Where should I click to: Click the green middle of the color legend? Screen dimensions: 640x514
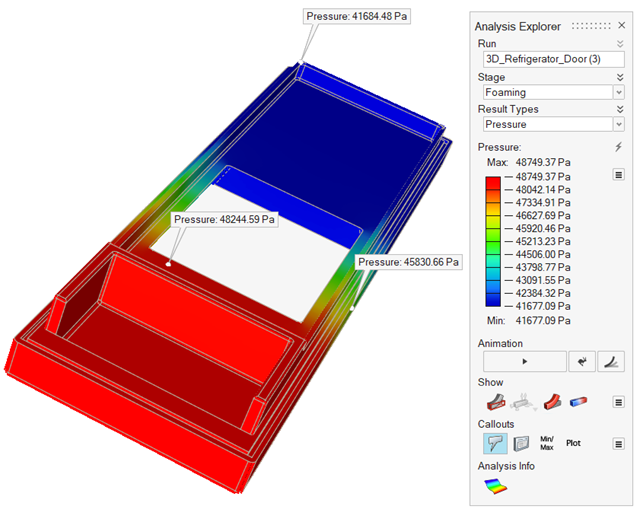[493, 241]
